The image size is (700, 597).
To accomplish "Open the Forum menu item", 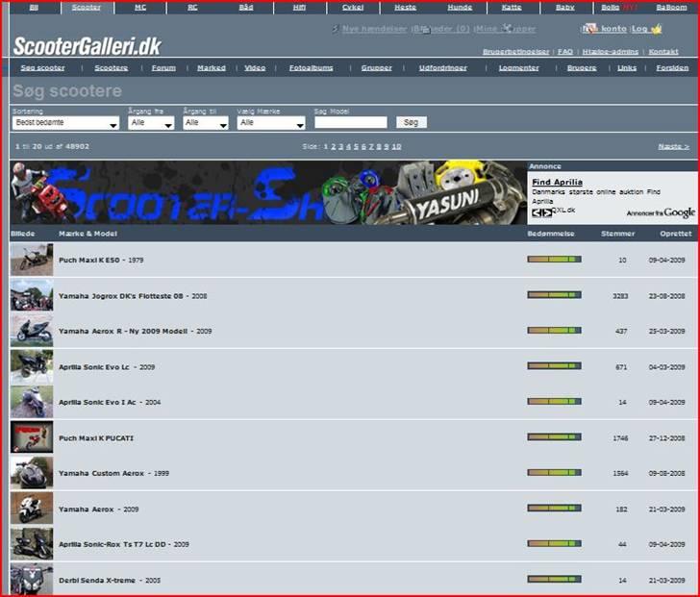I will pyautogui.click(x=163, y=68).
